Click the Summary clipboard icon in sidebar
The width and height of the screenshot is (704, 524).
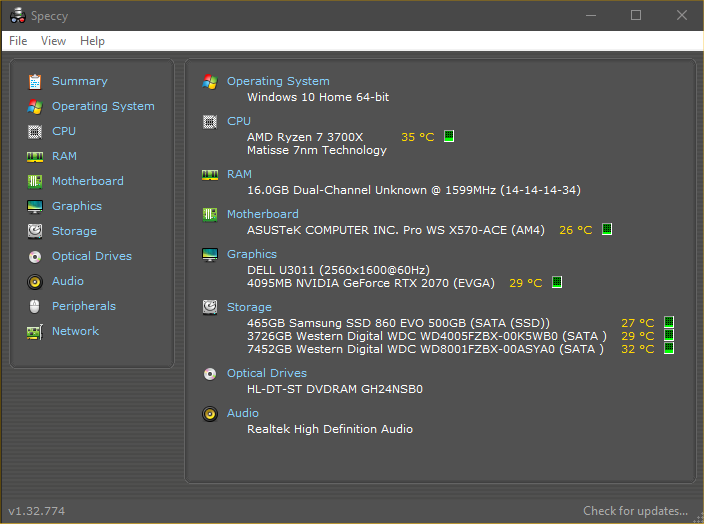point(35,81)
